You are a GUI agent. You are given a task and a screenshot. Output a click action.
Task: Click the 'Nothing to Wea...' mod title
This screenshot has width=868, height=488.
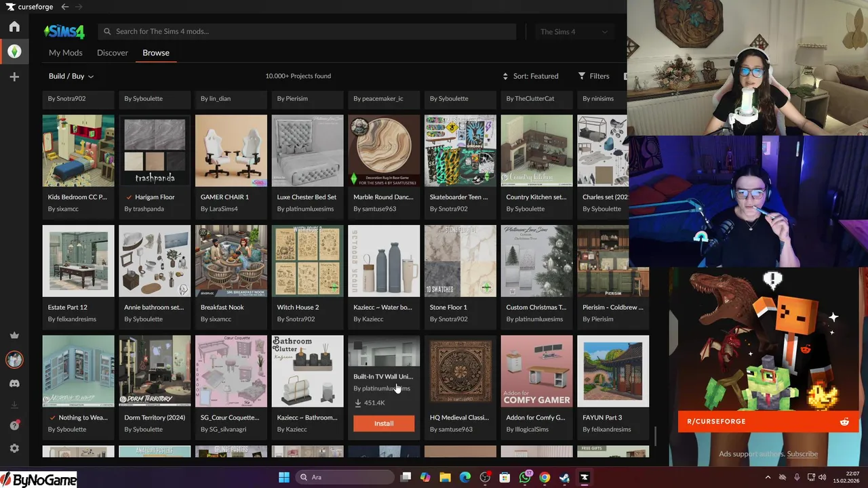83,418
